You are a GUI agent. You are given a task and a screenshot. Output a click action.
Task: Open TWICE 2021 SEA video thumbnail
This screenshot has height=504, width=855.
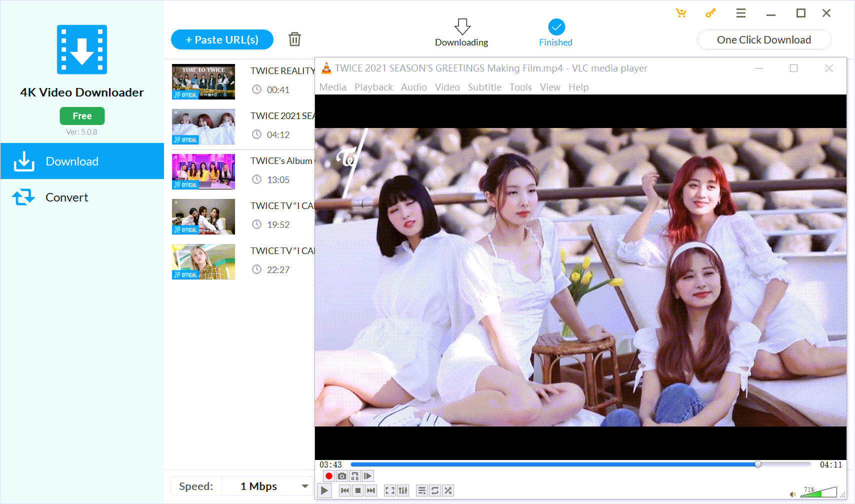(203, 126)
